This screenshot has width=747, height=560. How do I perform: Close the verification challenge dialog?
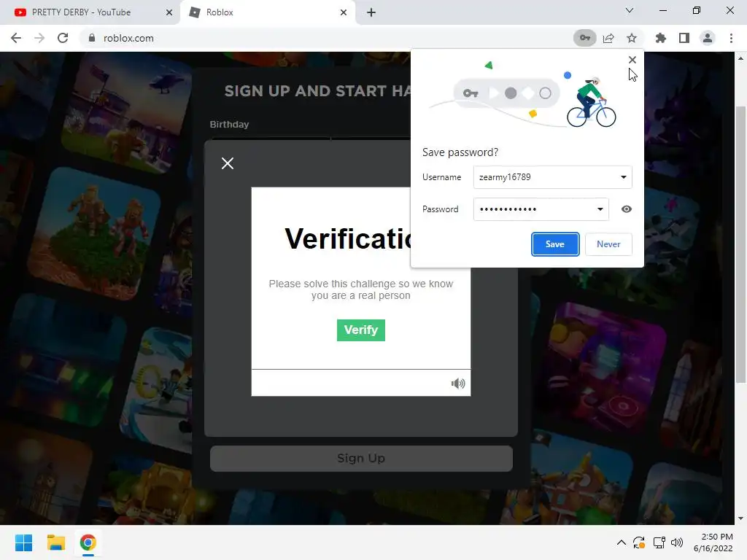228,163
